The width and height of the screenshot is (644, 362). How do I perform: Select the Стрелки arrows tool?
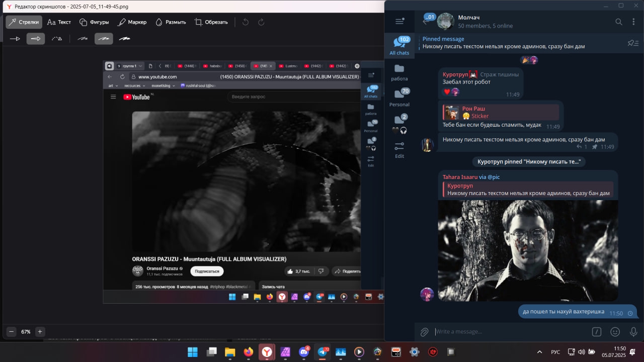click(24, 22)
